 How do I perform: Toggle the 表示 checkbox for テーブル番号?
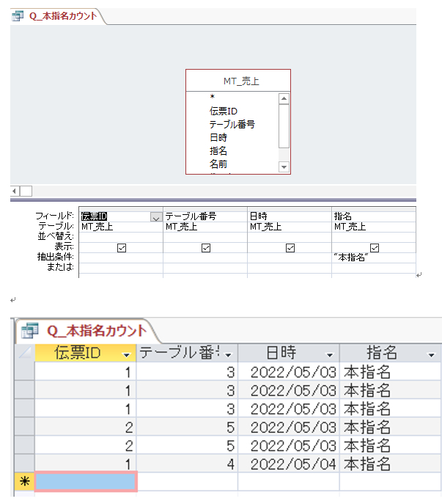tap(205, 248)
